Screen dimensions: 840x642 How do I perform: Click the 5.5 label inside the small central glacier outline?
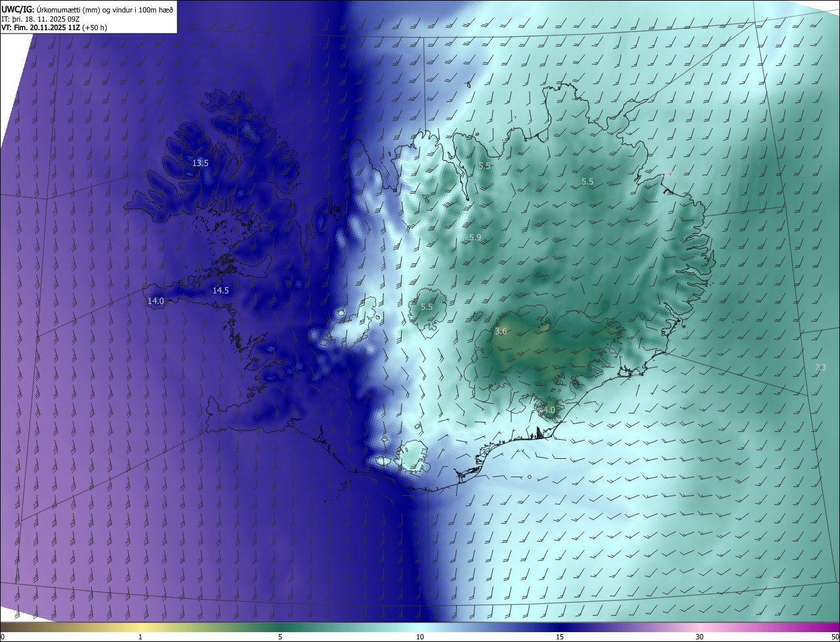pyautogui.click(x=427, y=307)
